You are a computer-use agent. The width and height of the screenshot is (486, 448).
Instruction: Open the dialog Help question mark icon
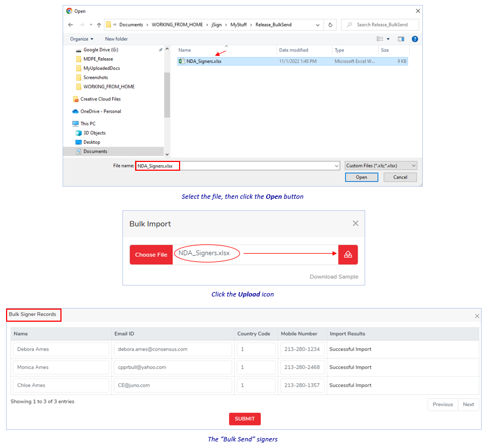(x=415, y=39)
